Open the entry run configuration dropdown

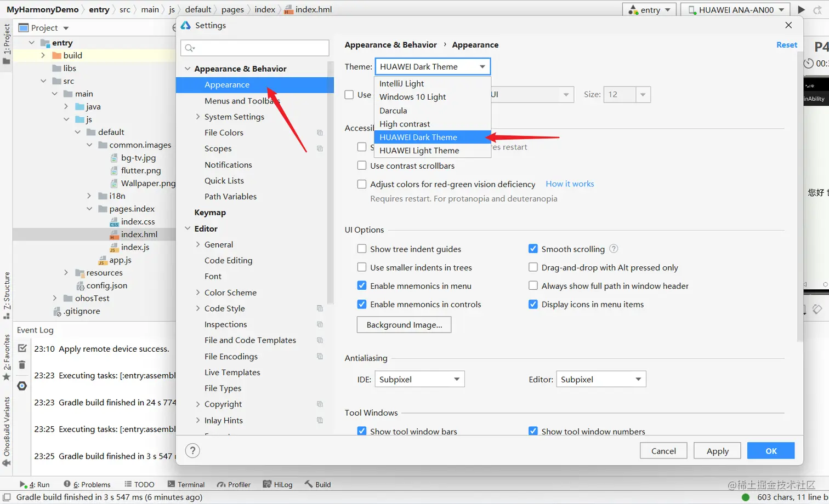click(649, 9)
